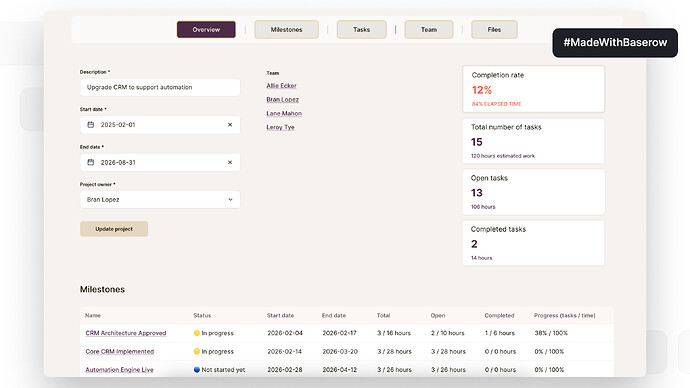Click the 2026-03-20 end date cell
The width and height of the screenshot is (690, 388).
[340, 351]
